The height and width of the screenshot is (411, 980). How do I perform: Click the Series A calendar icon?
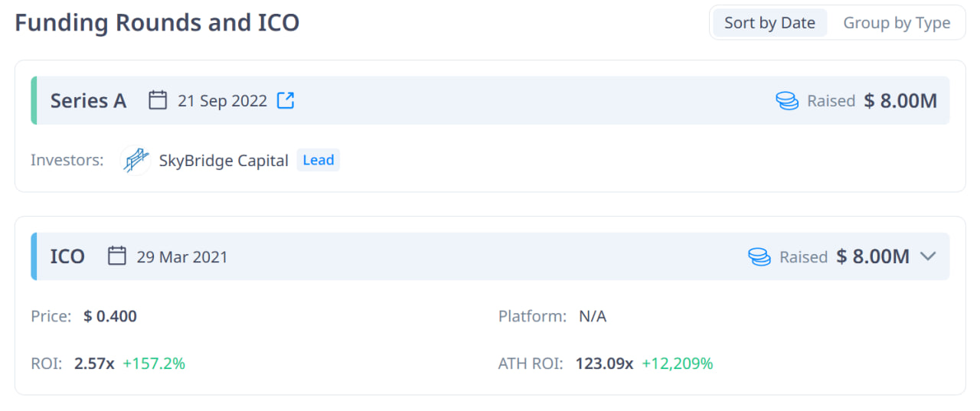158,100
